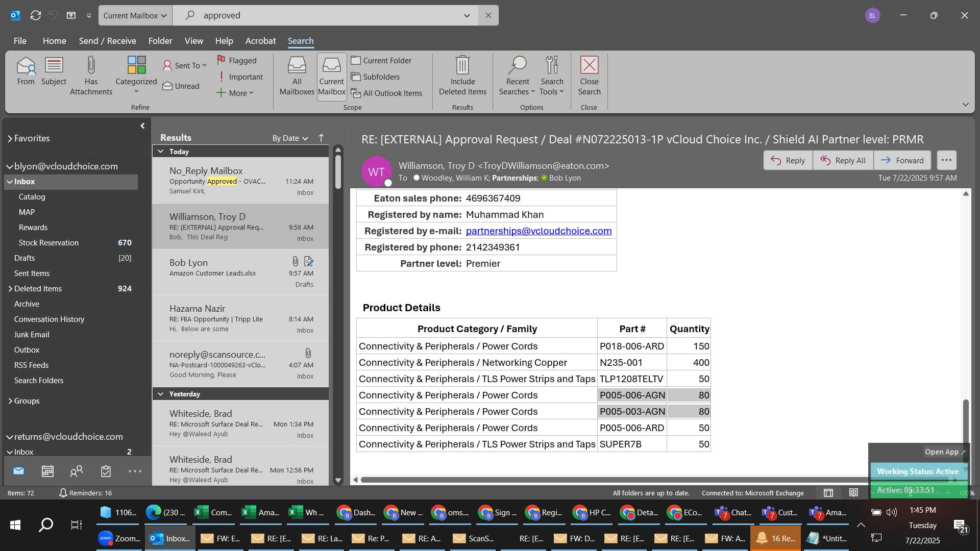The width and height of the screenshot is (980, 551).
Task: Open the BL account profile avatar
Action: pyautogui.click(x=872, y=15)
